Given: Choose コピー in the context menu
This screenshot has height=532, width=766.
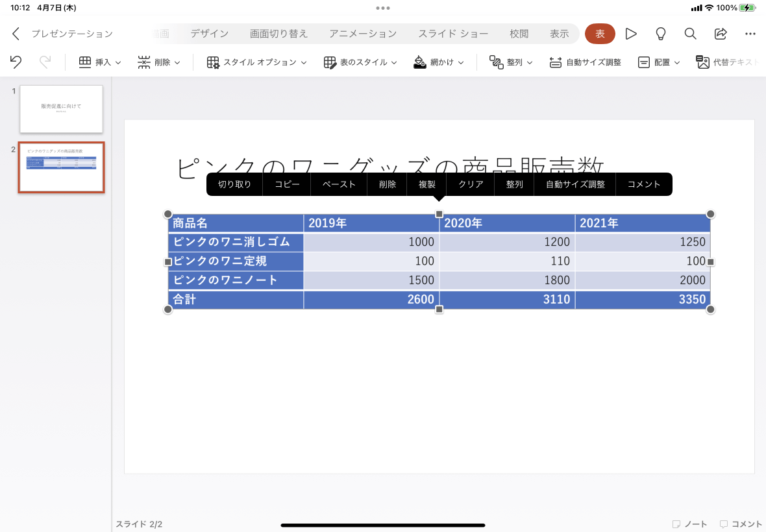Looking at the screenshot, I should pyautogui.click(x=287, y=184).
